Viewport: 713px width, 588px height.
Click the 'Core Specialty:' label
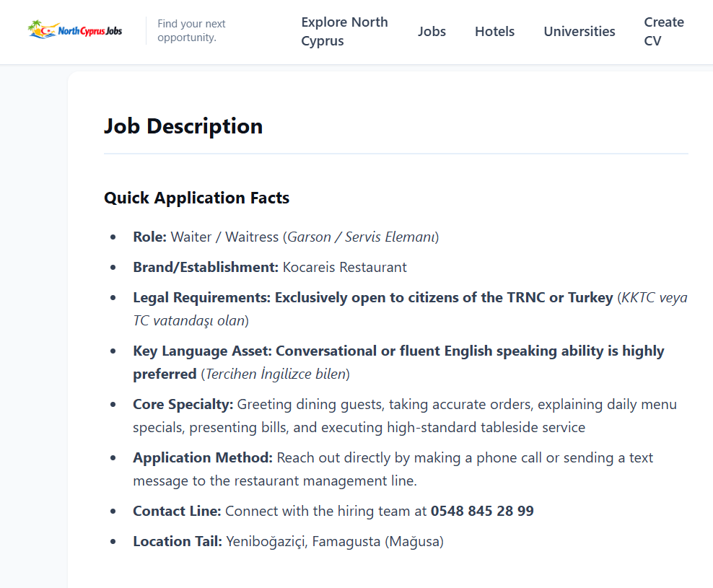tap(183, 404)
